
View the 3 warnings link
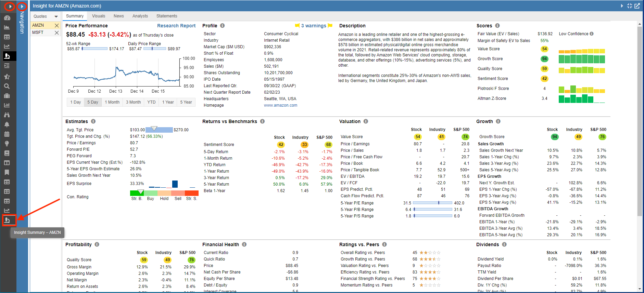314,26
